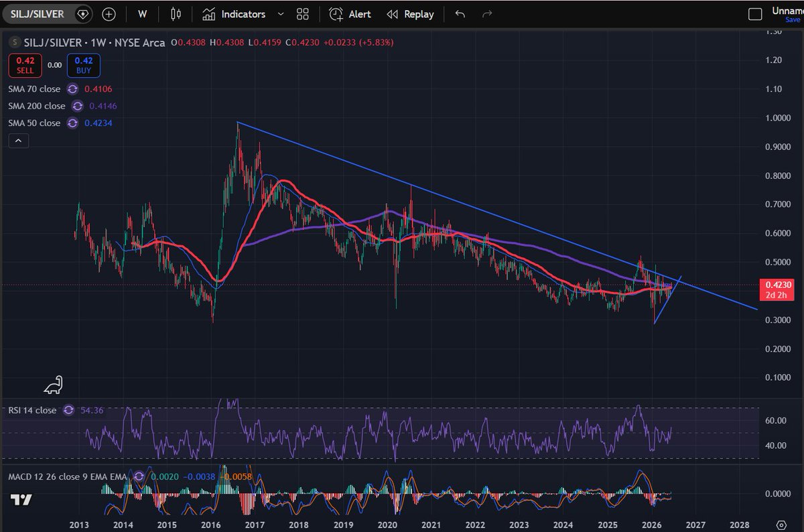Screen dimensions: 804x532
Task: Open SMA 200 close indicator settings icon
Action: coord(77,106)
